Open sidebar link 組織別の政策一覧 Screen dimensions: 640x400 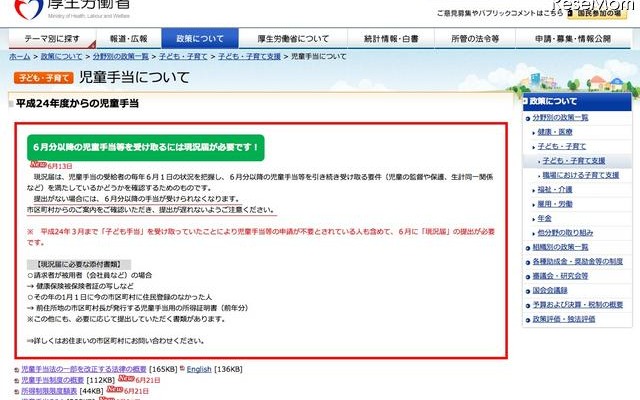pyautogui.click(x=560, y=247)
